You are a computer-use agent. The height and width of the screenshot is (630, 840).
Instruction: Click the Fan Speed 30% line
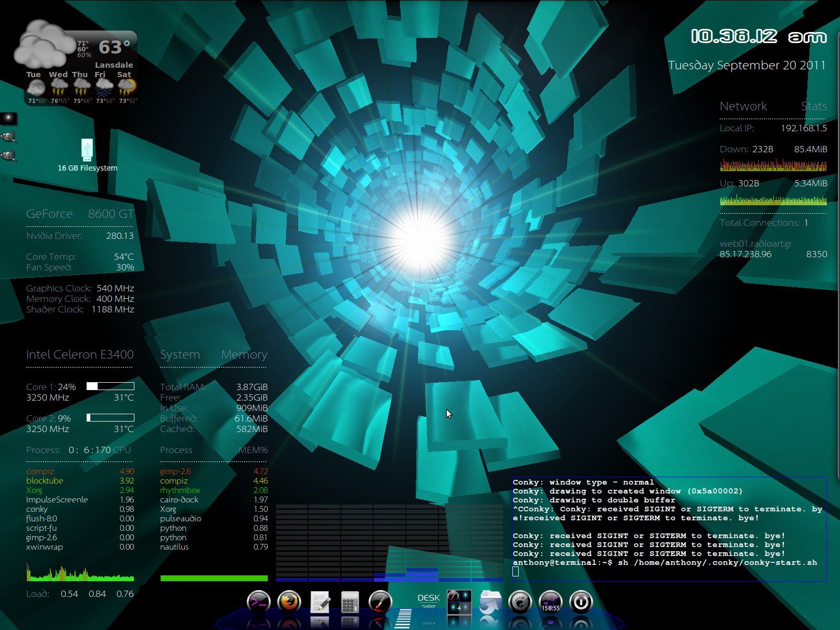pyautogui.click(x=80, y=267)
